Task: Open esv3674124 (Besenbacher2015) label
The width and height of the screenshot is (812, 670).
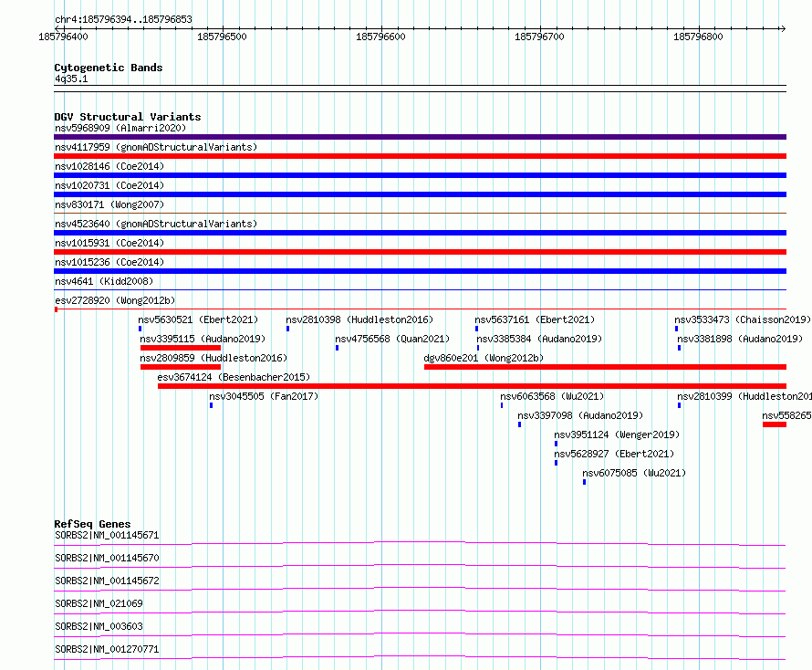Action: click(234, 377)
